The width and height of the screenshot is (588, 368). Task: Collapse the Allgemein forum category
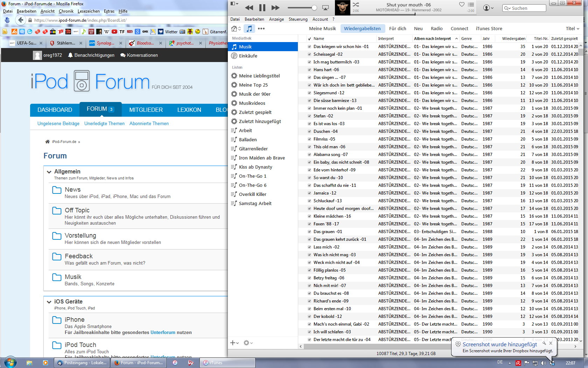point(49,172)
